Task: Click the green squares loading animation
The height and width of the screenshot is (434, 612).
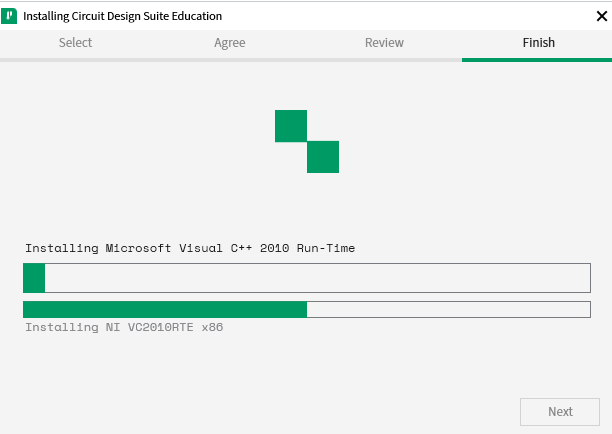Action: coord(307,141)
